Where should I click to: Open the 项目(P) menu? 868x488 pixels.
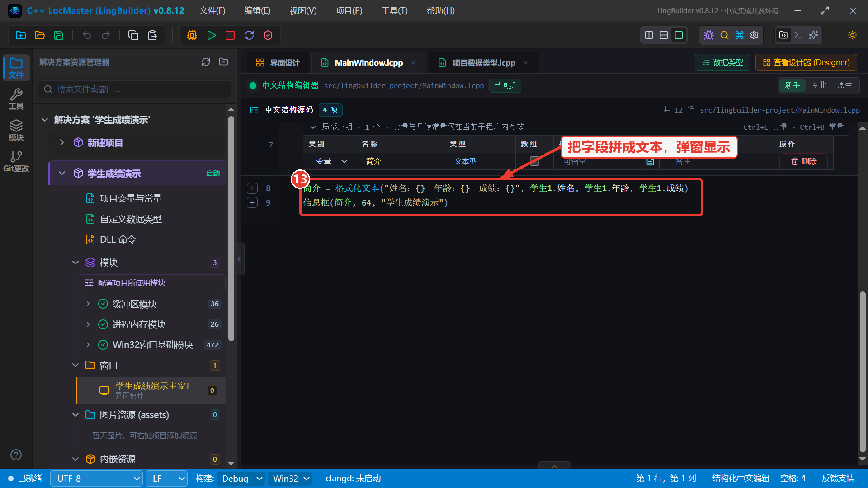tap(349, 10)
